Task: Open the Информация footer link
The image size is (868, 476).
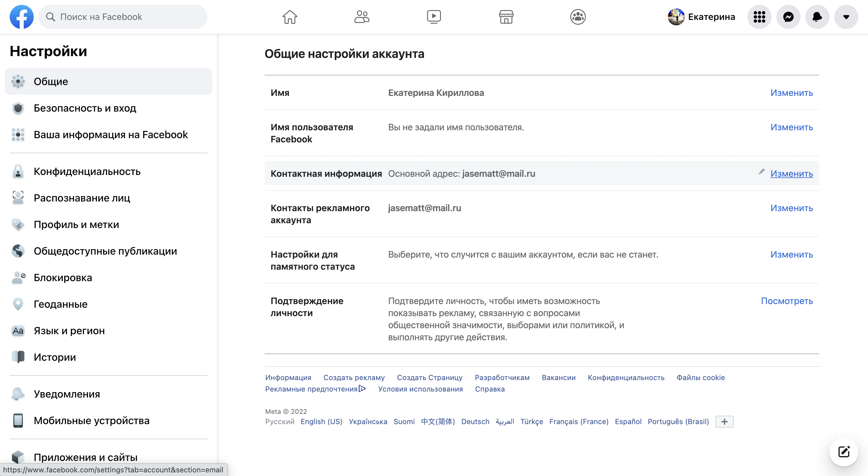Action: point(288,377)
